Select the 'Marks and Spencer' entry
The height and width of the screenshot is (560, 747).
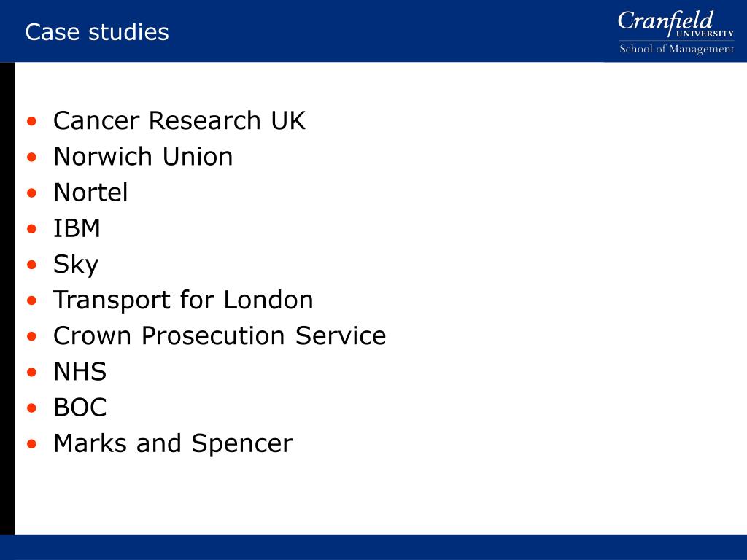[x=173, y=444]
